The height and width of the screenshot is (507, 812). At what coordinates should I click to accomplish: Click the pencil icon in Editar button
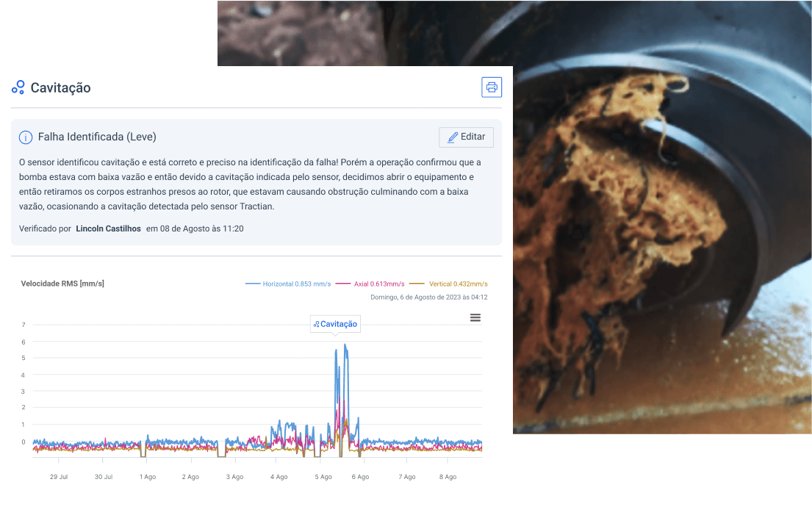(453, 137)
